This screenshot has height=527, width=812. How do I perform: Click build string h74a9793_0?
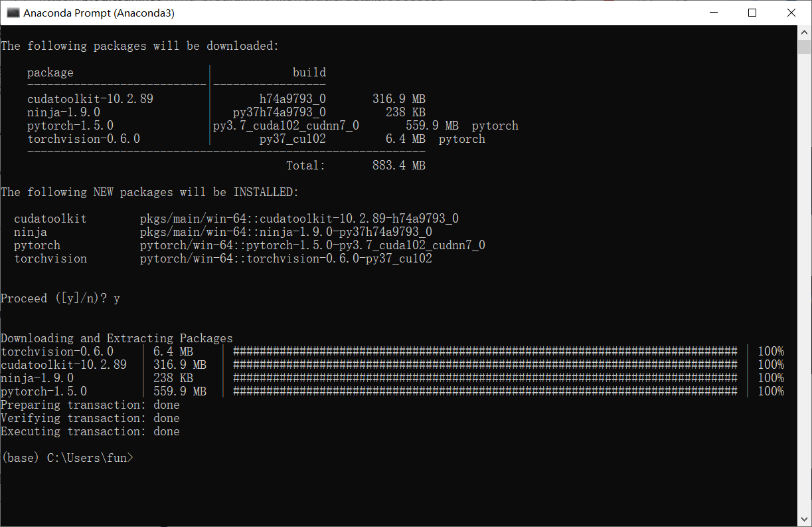point(293,99)
